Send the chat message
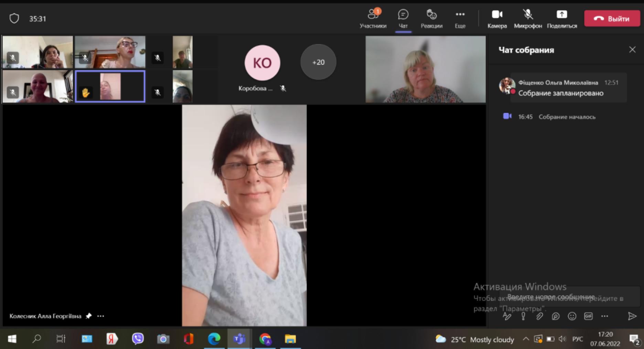644x349 pixels. click(632, 316)
